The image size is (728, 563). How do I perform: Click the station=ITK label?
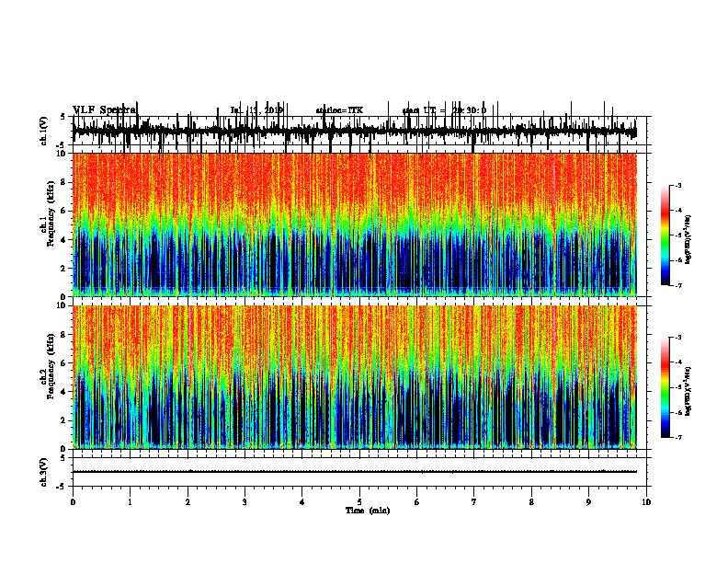click(339, 110)
